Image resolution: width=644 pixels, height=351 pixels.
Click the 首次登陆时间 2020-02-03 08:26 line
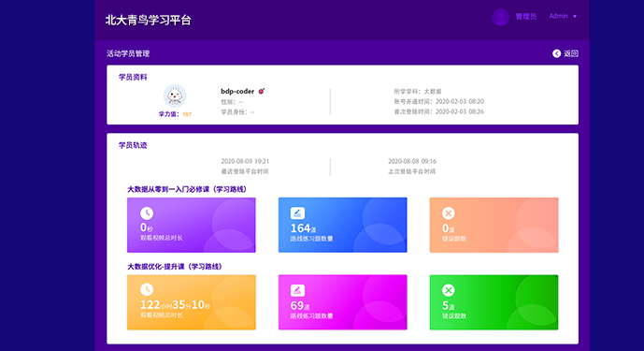point(439,111)
